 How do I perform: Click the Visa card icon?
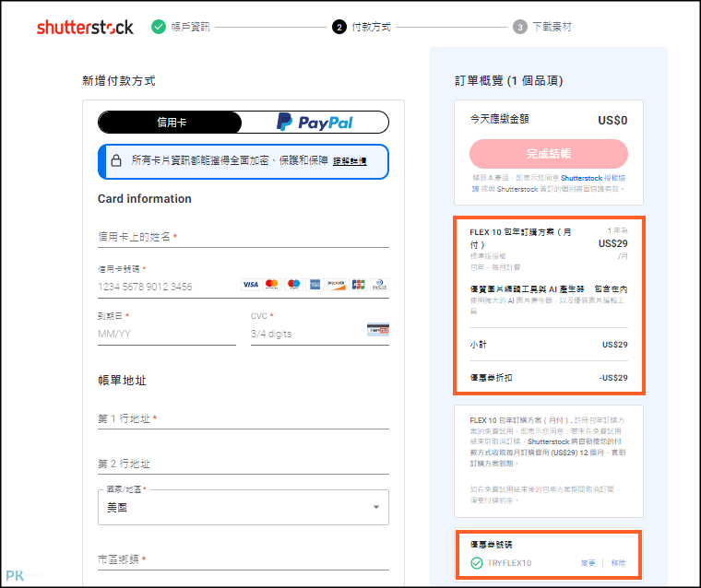pos(250,284)
